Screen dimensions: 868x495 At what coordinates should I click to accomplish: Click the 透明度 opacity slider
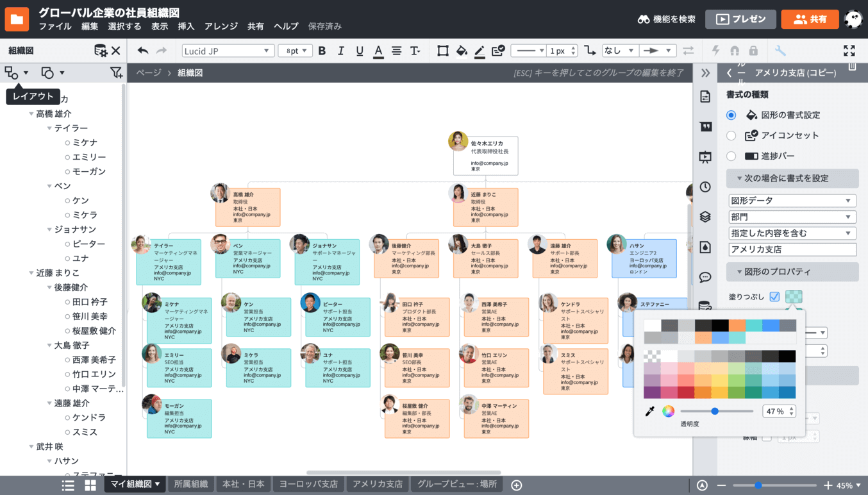(x=716, y=411)
